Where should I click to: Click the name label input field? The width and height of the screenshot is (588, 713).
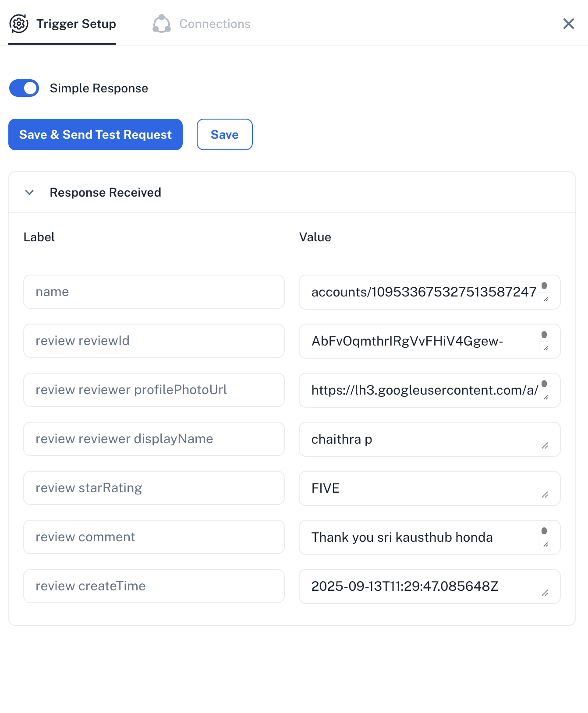click(x=154, y=292)
